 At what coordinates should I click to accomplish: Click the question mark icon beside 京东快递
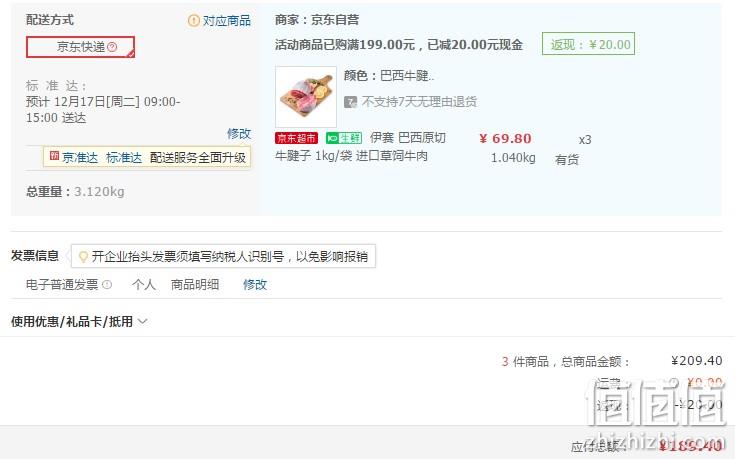[112, 47]
